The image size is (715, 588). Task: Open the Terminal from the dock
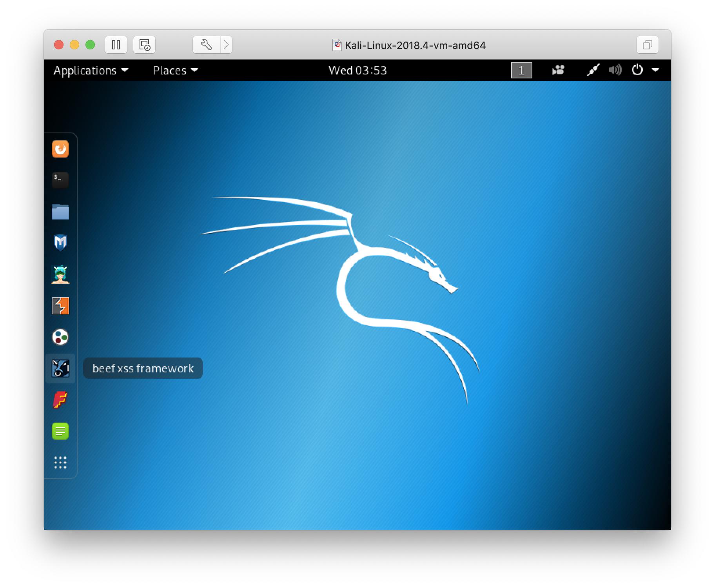[60, 180]
